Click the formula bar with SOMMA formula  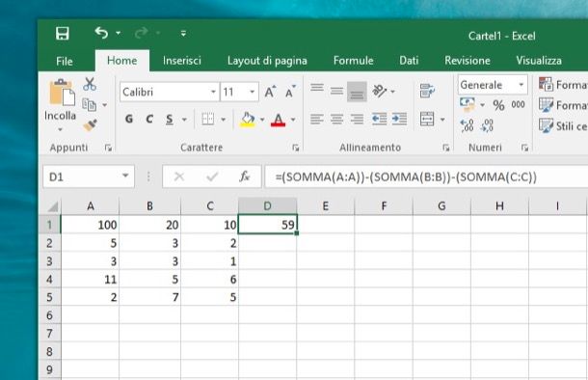426,176
